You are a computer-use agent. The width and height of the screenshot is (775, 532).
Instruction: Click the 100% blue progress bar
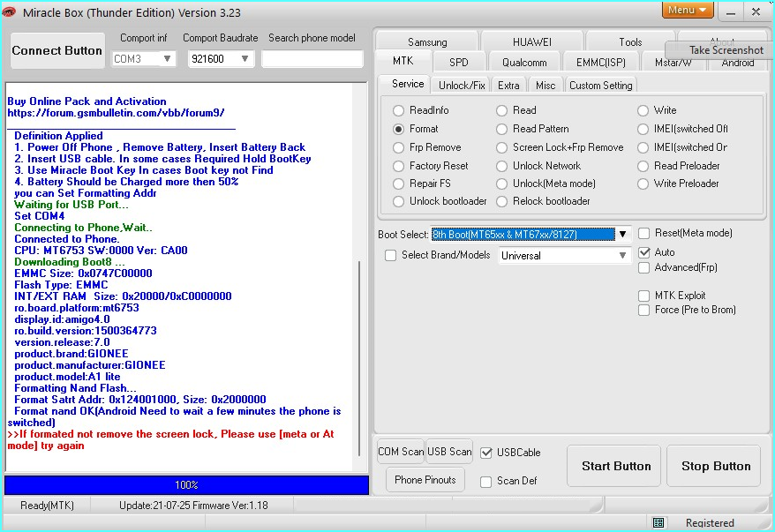187,485
